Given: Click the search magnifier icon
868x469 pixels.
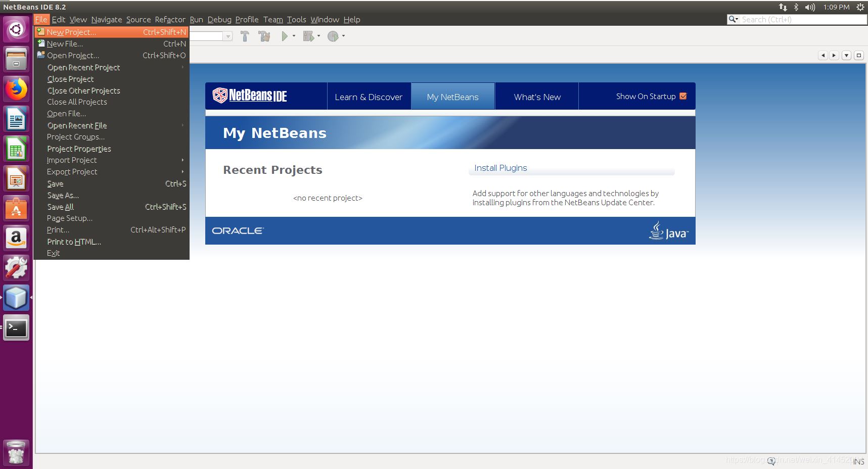Looking at the screenshot, I should [733, 19].
